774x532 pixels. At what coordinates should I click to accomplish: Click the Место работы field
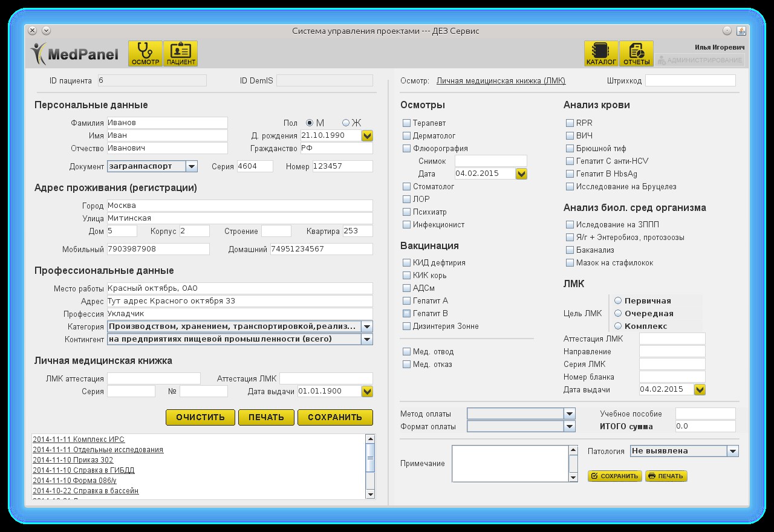240,289
